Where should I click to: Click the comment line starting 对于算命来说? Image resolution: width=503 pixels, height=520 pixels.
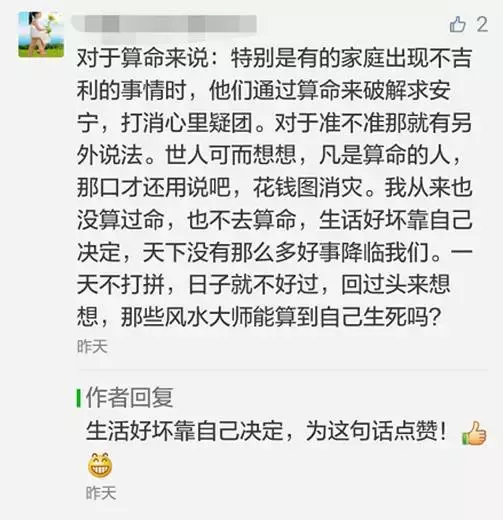(274, 58)
